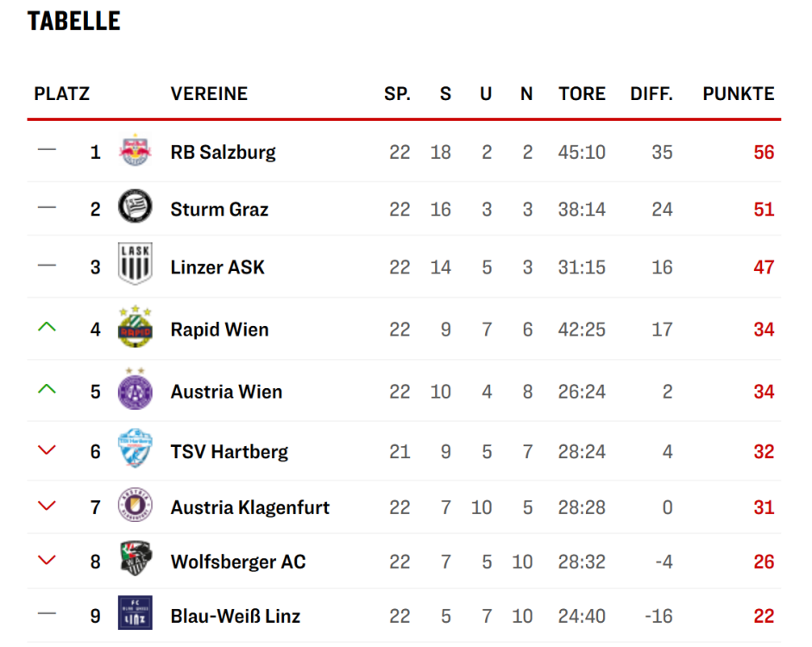
Task: Open the RB Salzburg team link
Action: pyautogui.click(x=223, y=153)
